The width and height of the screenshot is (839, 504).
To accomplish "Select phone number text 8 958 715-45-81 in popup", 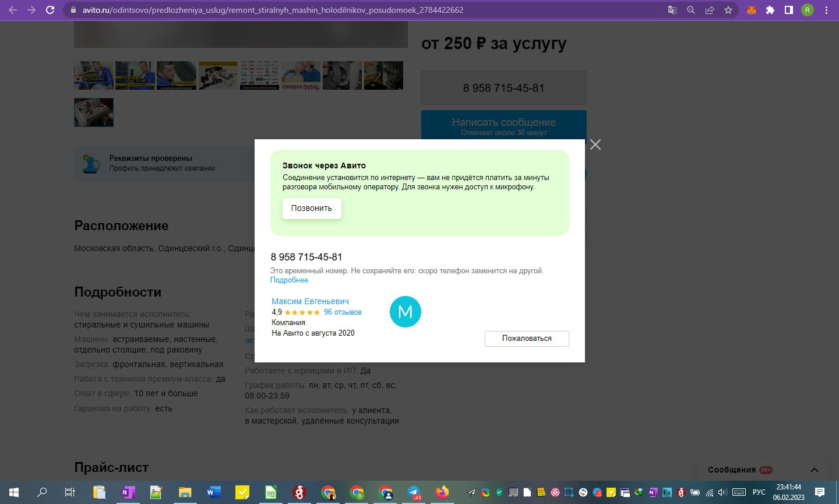I will pyautogui.click(x=306, y=257).
